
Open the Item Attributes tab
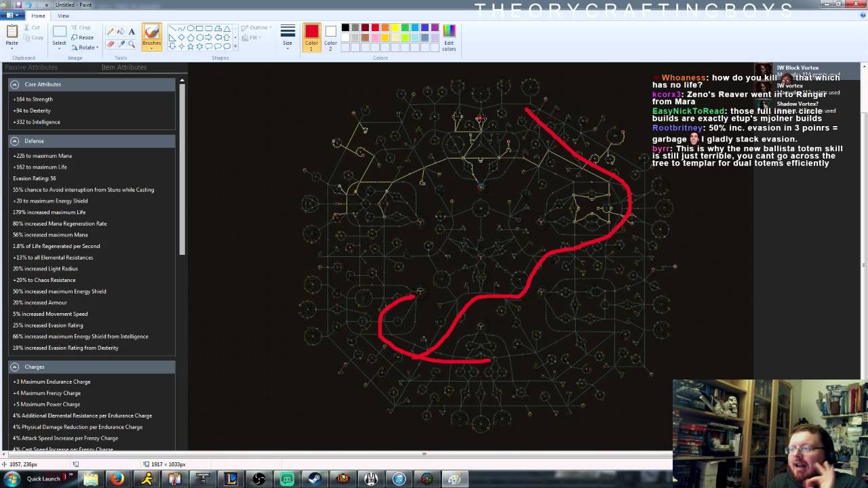tap(123, 67)
